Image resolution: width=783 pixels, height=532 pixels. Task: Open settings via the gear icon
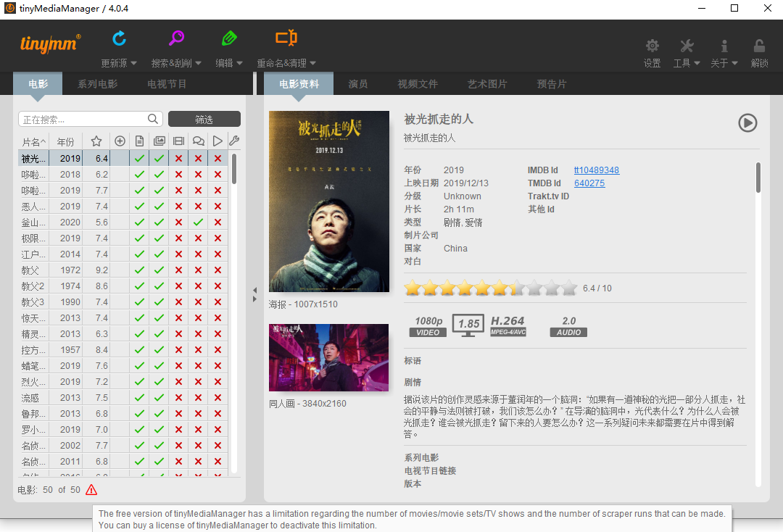[652, 46]
